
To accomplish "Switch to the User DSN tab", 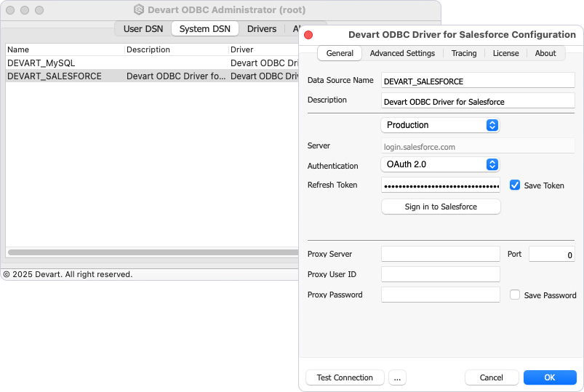I will point(143,29).
